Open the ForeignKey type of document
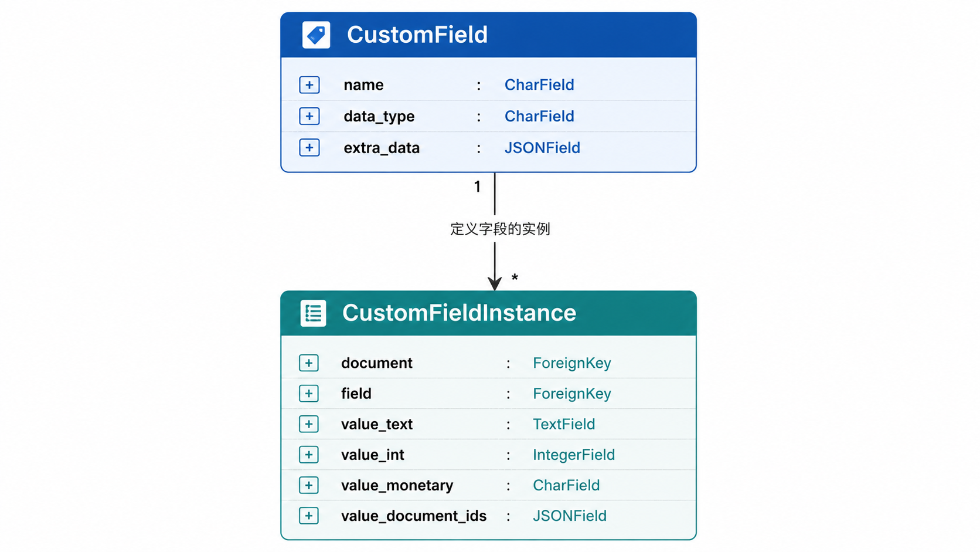Screen dimensions: 980x552 pyautogui.click(x=572, y=363)
